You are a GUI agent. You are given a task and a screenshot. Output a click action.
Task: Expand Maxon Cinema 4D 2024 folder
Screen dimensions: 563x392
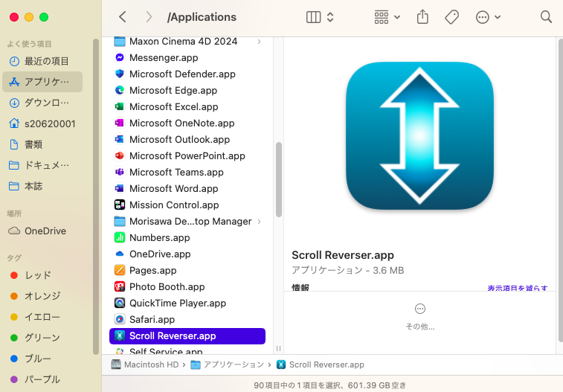pos(259,42)
